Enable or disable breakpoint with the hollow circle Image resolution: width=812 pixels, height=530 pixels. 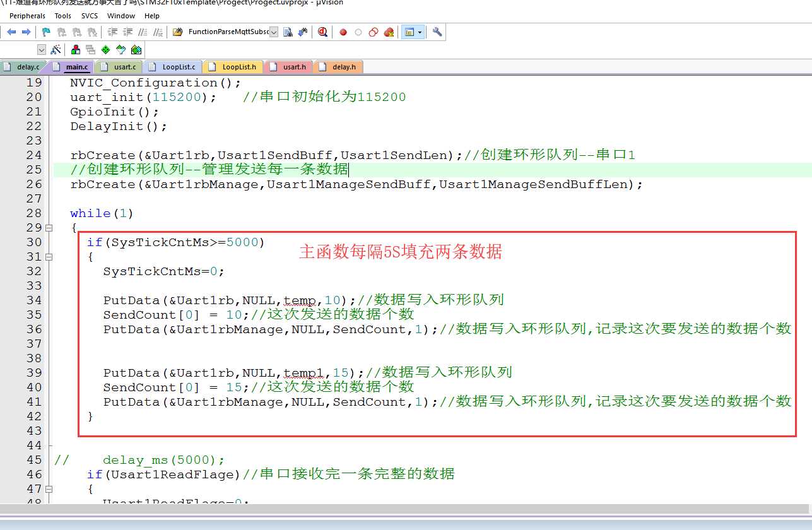pos(358,32)
